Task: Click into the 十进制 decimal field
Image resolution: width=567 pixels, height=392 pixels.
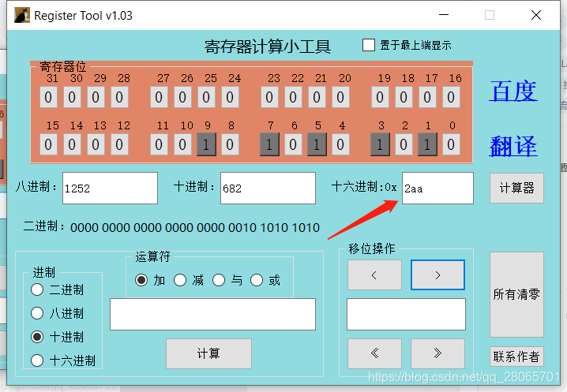Action: (268, 189)
